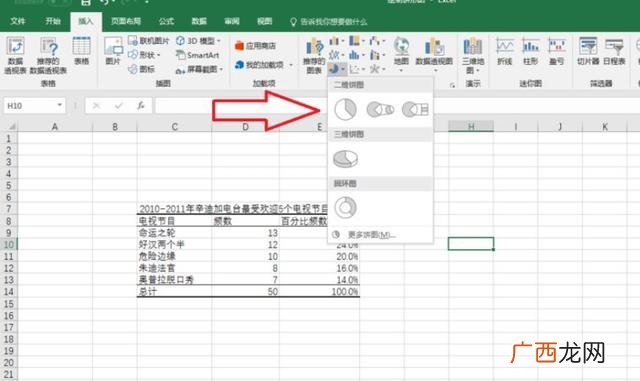Select column A header
The image size is (640, 381).
(x=55, y=127)
